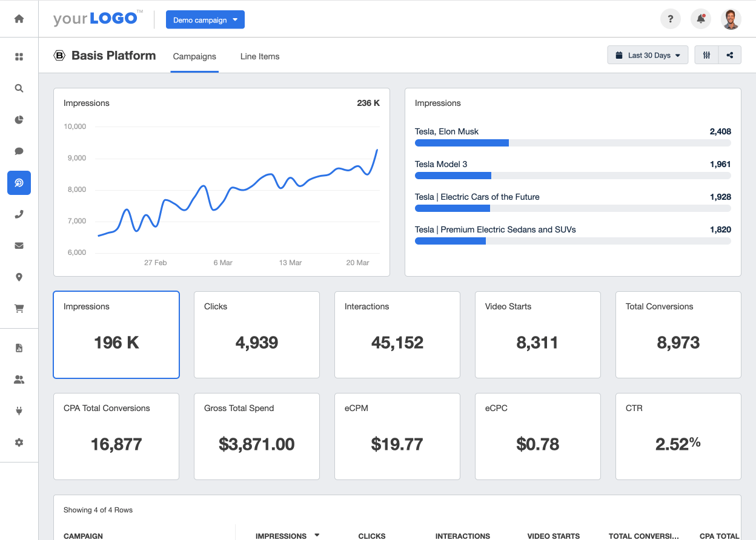Click the 236 K chart total value
The image size is (756, 540).
click(368, 103)
